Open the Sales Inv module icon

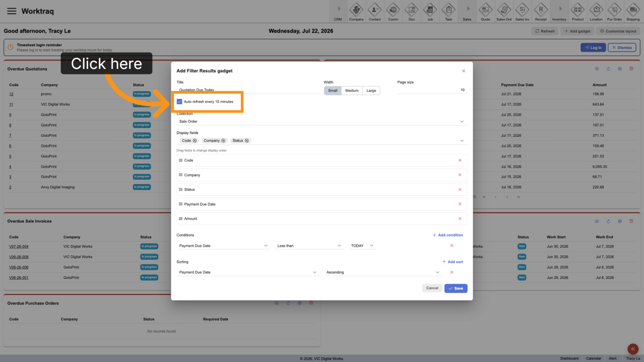522,11
